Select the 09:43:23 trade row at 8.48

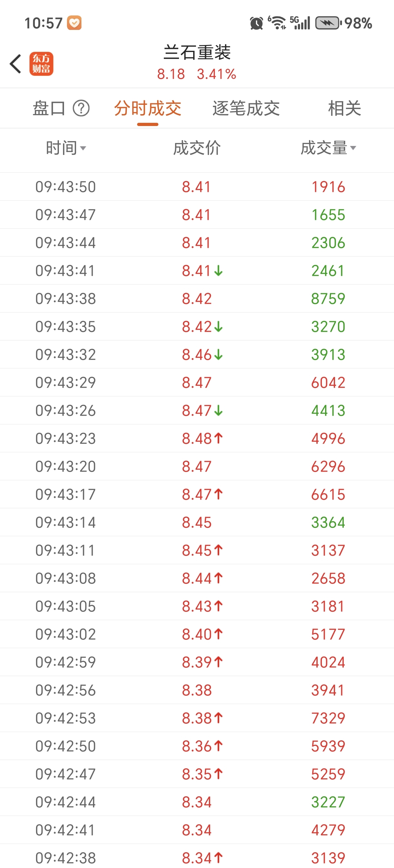[197, 439]
